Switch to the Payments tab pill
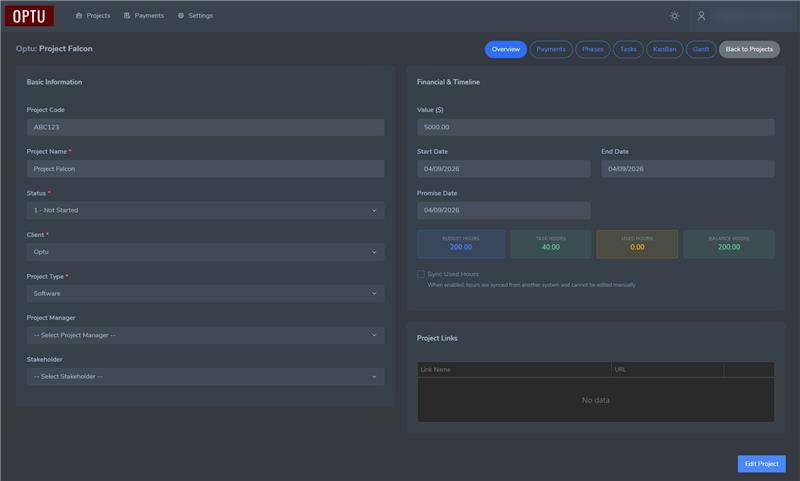 [551, 49]
